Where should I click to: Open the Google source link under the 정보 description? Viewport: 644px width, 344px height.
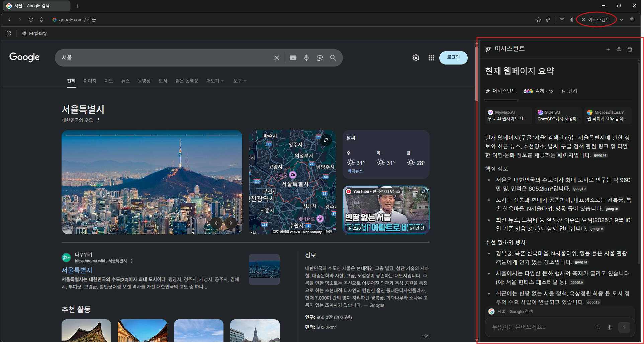click(377, 305)
